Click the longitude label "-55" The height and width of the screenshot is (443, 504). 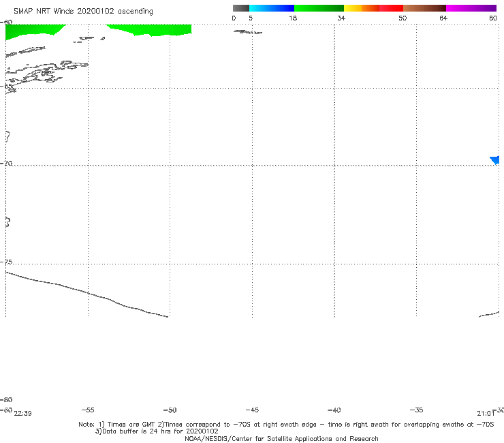pos(88,410)
